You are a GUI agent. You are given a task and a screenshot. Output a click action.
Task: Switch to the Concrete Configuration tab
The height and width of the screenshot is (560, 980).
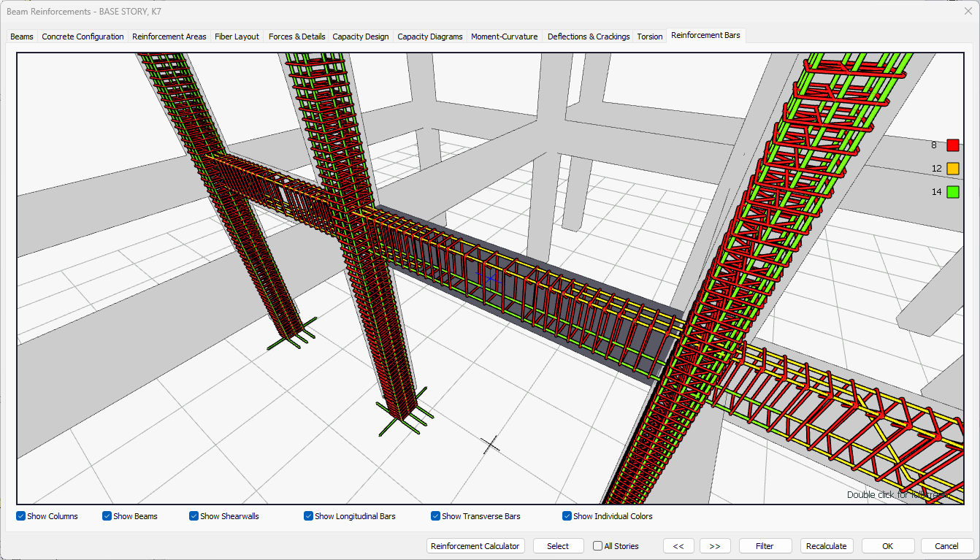click(x=83, y=37)
